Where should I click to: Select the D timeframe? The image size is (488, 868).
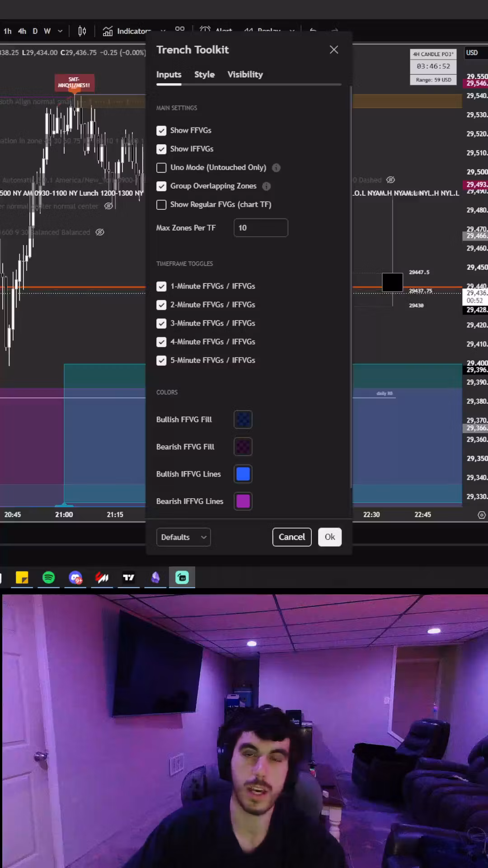click(x=35, y=31)
